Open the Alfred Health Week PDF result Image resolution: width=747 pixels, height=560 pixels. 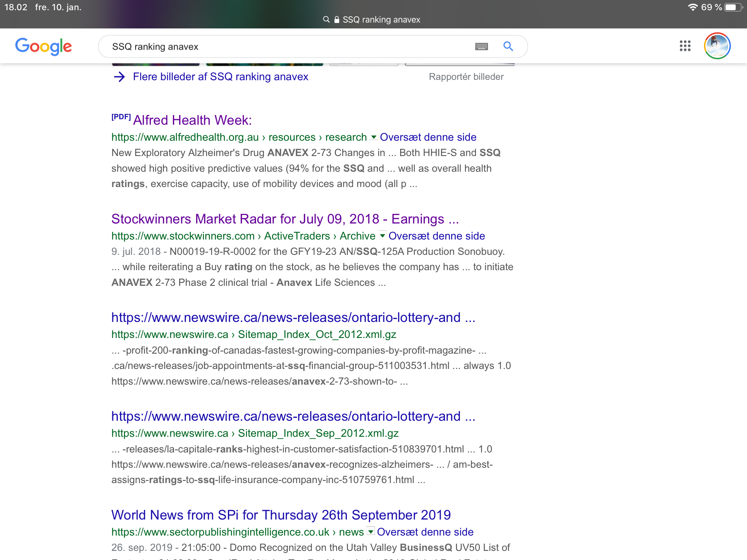click(192, 120)
